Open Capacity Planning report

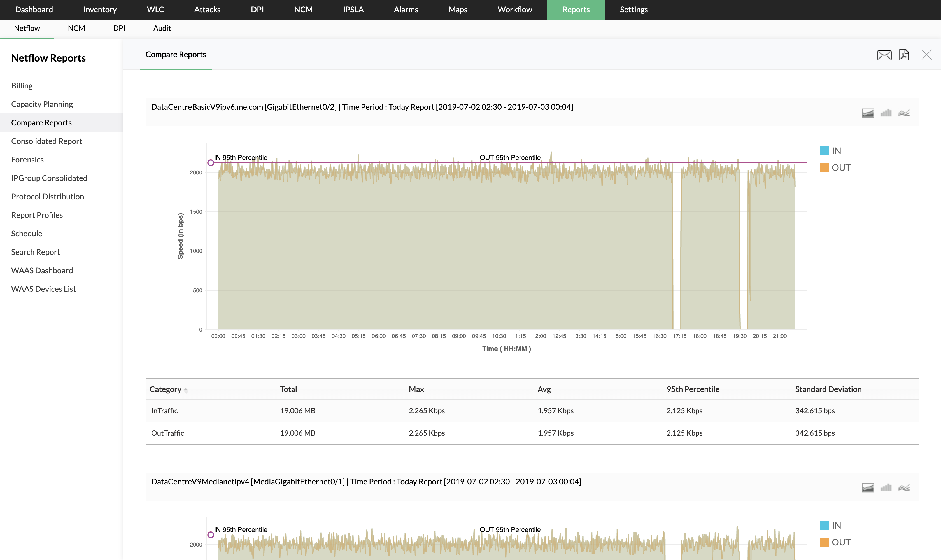(x=42, y=104)
